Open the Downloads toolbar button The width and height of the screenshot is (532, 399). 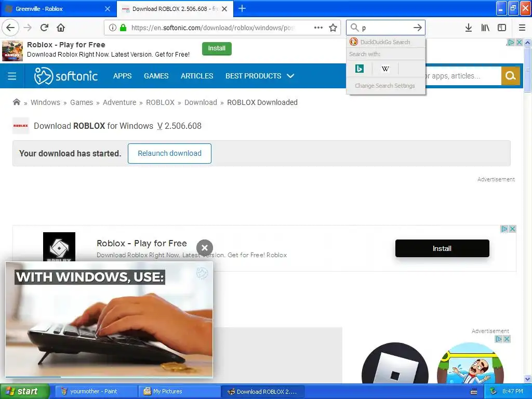pos(469,28)
